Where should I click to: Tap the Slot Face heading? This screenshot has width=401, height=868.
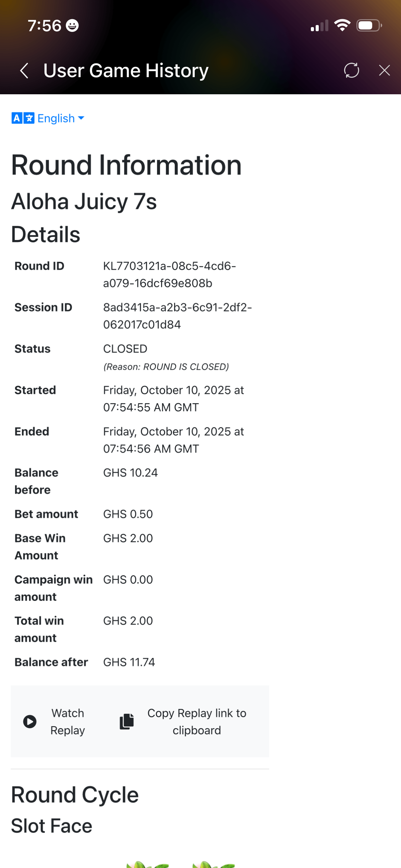pos(52,826)
